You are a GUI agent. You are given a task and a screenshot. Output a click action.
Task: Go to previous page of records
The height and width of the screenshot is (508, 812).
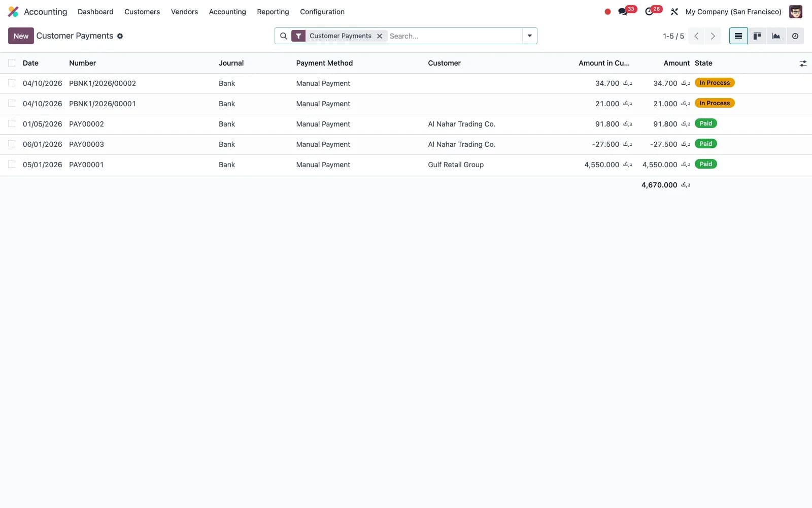click(697, 36)
